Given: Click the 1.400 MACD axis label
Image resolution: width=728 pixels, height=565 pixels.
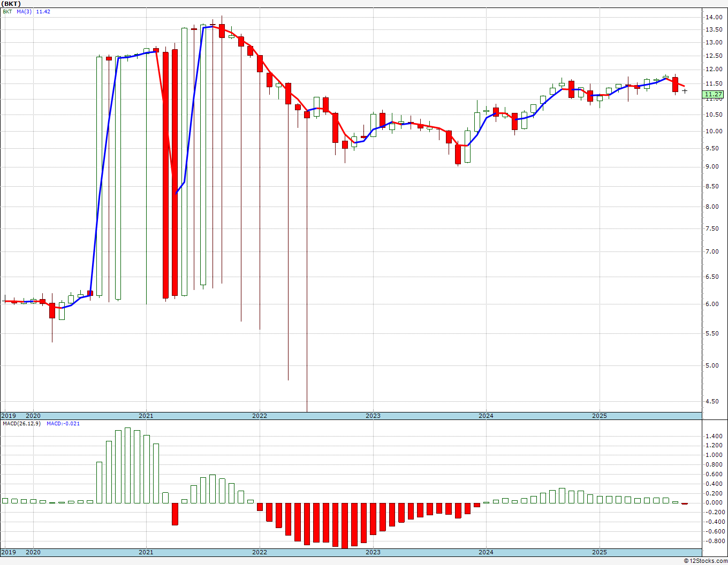Looking at the screenshot, I should pos(713,436).
